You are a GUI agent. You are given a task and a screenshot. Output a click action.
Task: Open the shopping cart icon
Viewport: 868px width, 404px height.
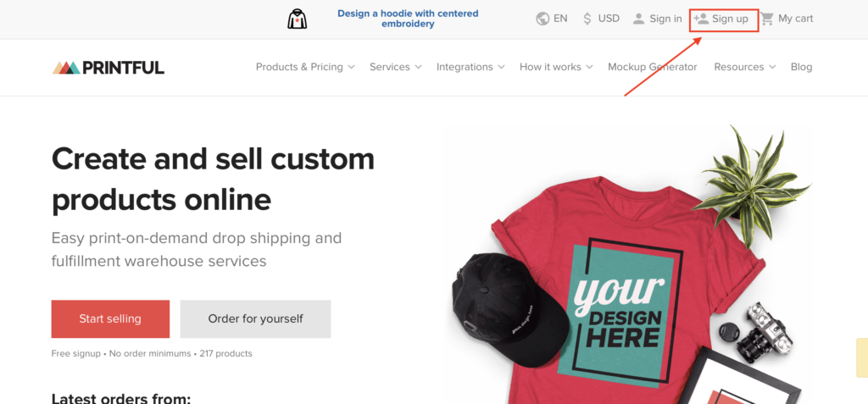(x=766, y=19)
